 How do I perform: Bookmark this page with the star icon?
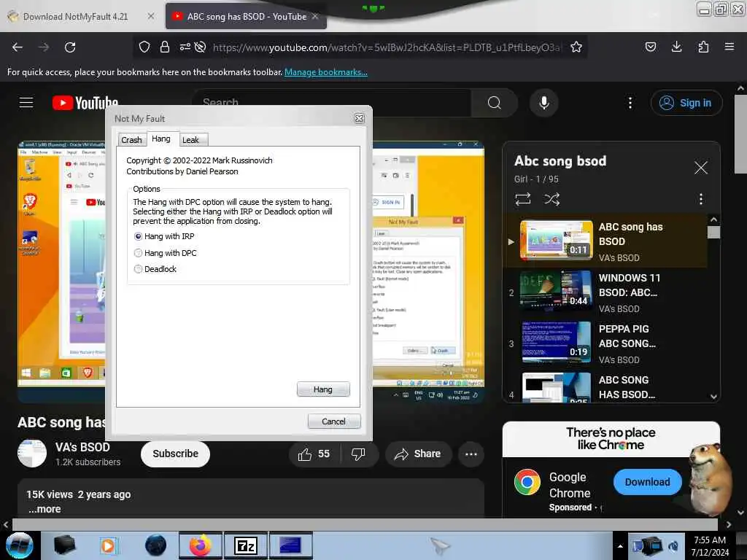576,47
